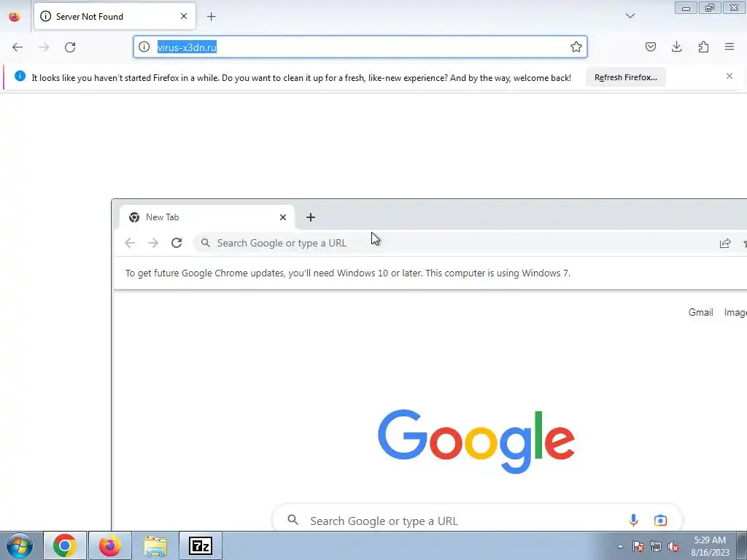Screen dimensions: 747x560
Task: Open network status tray icon
Action: [656, 546]
